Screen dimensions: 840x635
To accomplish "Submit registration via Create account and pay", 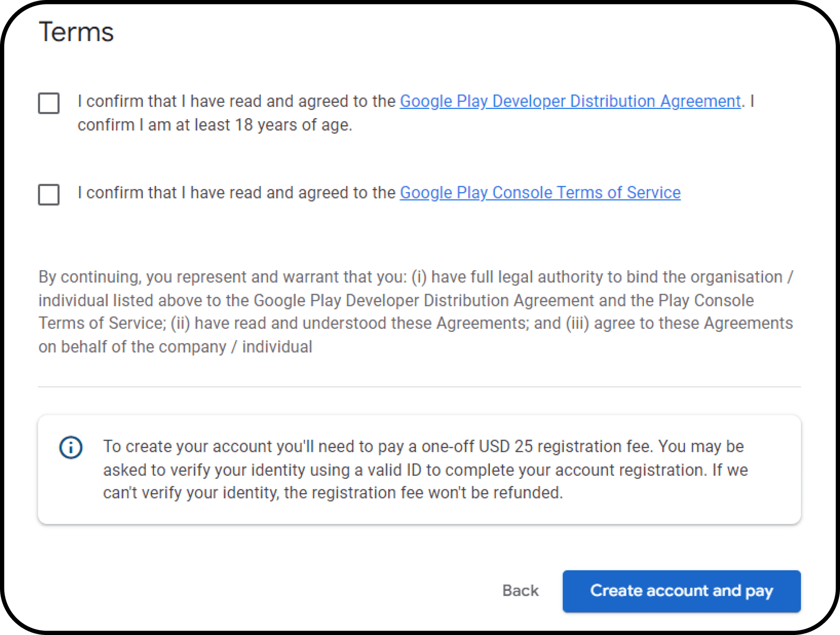I will coord(681,591).
